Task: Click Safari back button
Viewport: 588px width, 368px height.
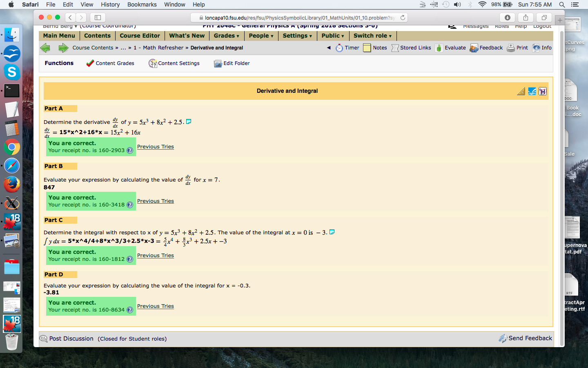Action: click(70, 18)
